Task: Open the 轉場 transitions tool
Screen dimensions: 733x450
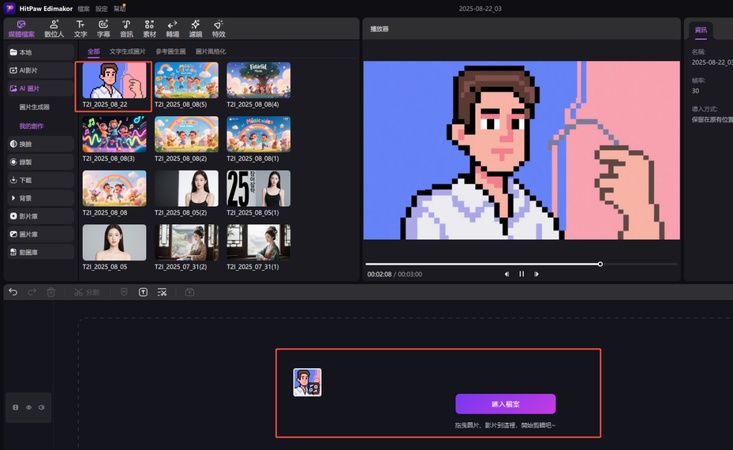Action: [x=172, y=29]
